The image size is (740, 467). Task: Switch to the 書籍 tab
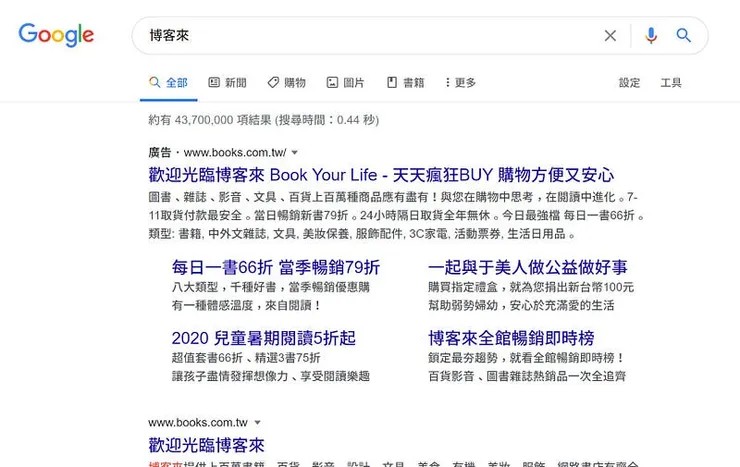[405, 83]
